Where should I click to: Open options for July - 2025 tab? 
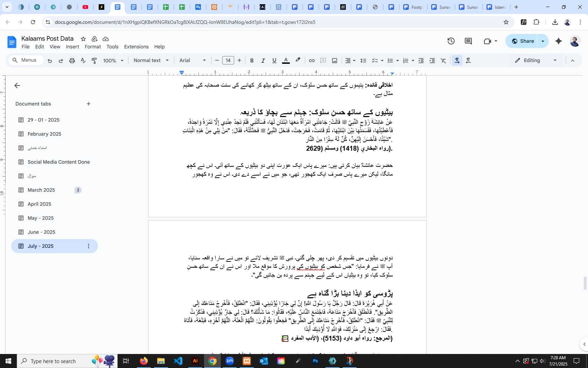coord(89,246)
